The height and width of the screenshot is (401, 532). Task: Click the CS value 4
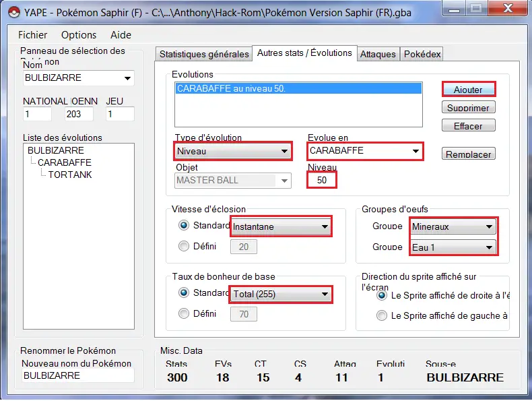coord(298,377)
